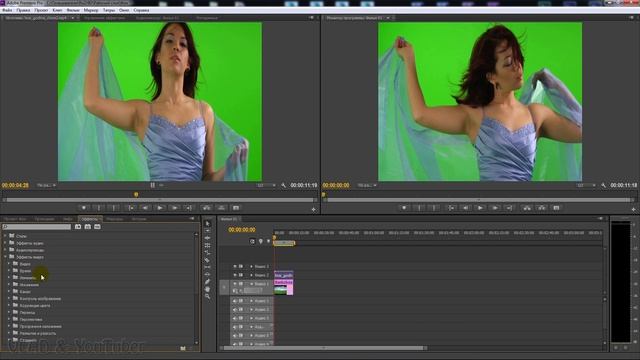Go to In point in Program monitor
This screenshot has height=360, width=640.
pos(451,208)
